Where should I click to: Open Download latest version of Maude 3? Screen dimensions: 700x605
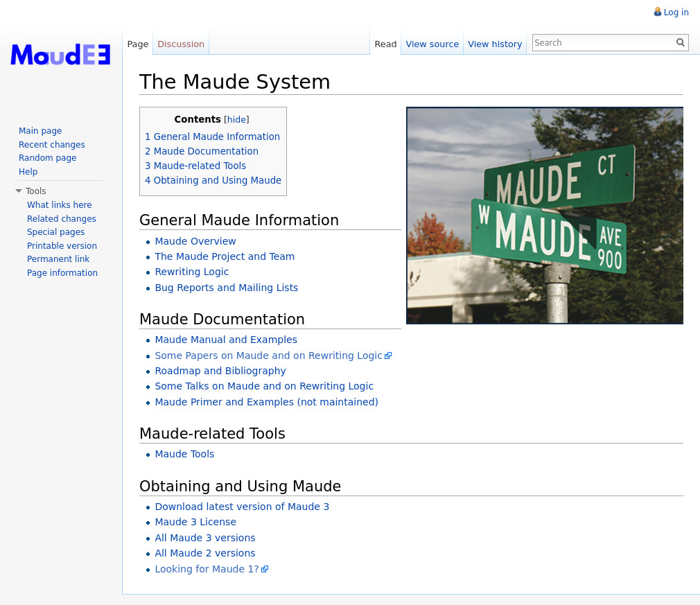coord(242,507)
